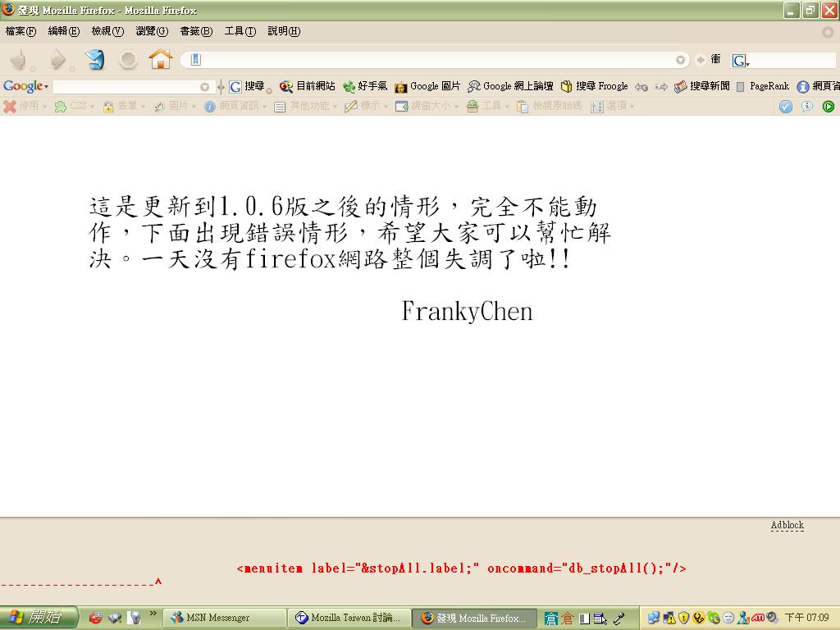Image resolution: width=840 pixels, height=630 pixels.
Task: Click 搜尋新聞 news search button
Action: pos(702,86)
